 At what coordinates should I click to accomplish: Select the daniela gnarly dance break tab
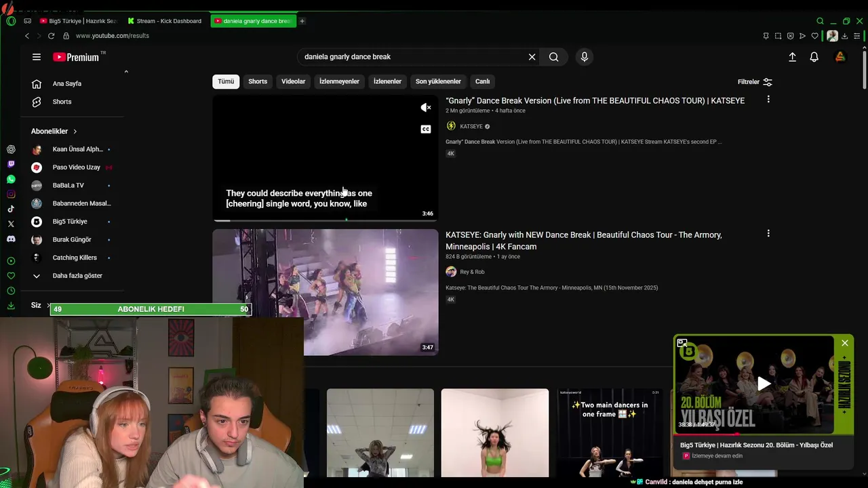click(x=253, y=21)
